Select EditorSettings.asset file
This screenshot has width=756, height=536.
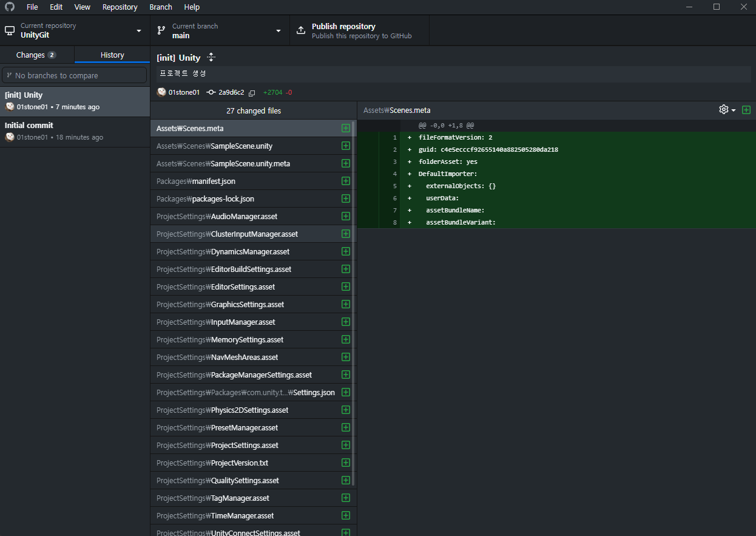[x=253, y=287]
